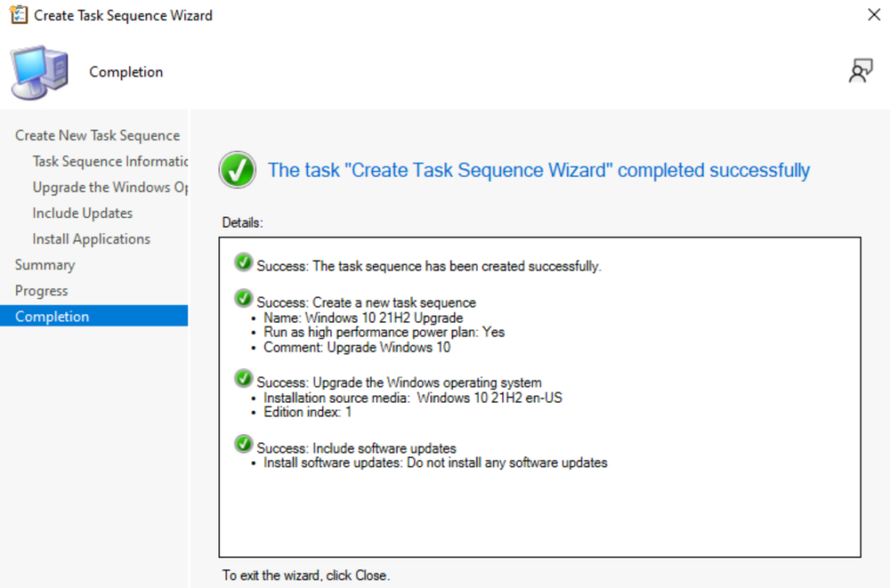The image size is (890, 588).
Task: Open the Progress step in sidebar
Action: [42, 291]
